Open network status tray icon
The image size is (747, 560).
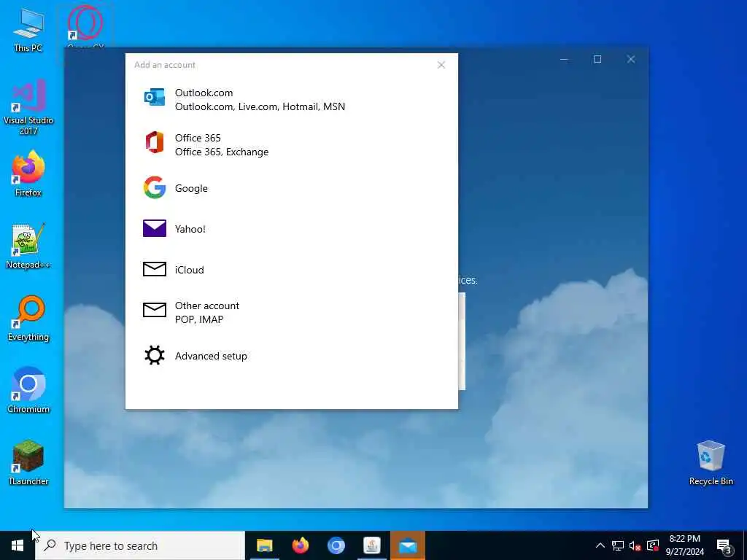618,545
